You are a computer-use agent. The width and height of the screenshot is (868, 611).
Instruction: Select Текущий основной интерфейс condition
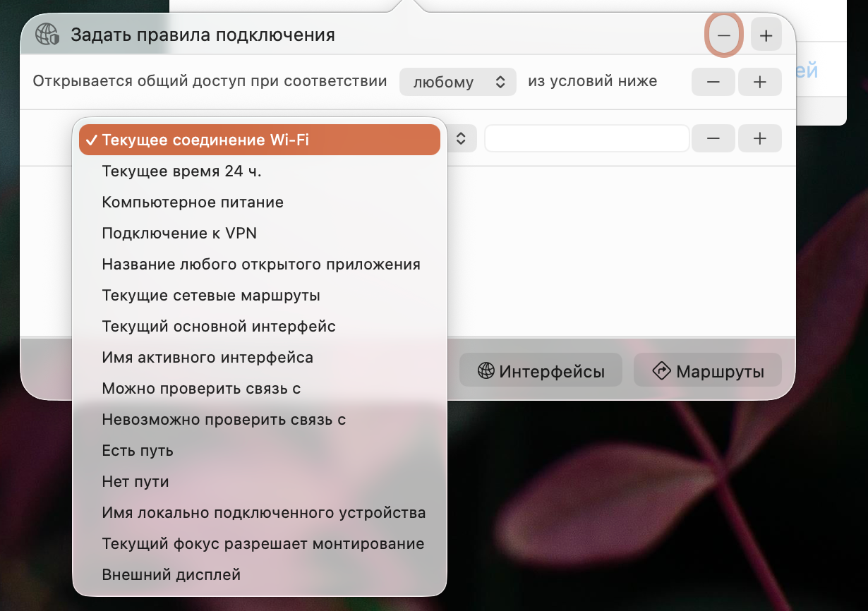point(218,326)
